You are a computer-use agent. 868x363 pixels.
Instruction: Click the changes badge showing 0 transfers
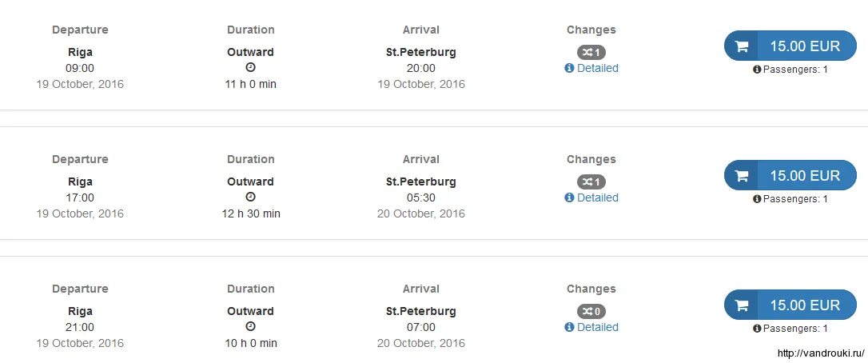click(x=591, y=312)
